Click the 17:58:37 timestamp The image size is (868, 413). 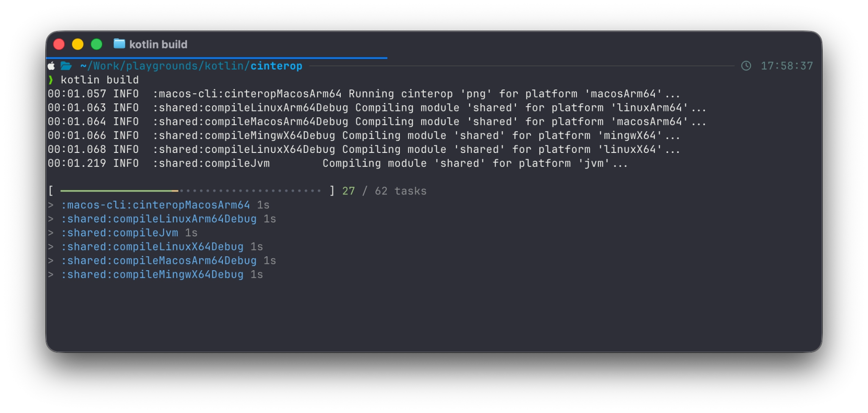coord(787,66)
